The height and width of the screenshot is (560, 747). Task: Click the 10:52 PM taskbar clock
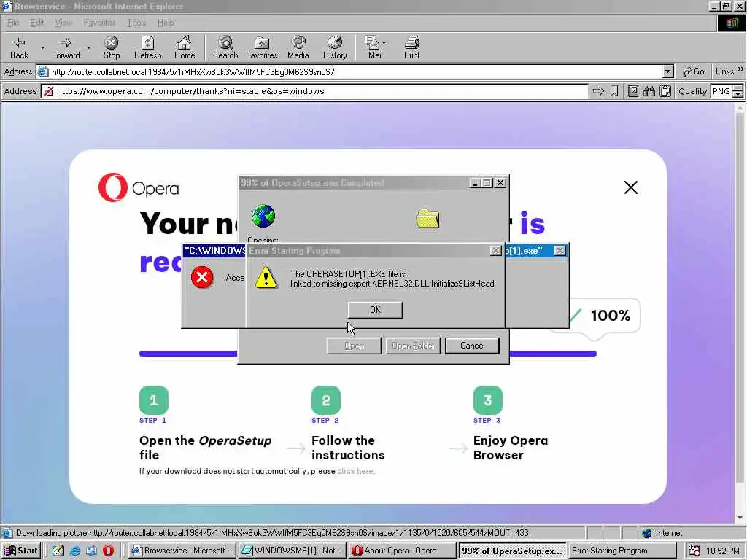pos(723,551)
